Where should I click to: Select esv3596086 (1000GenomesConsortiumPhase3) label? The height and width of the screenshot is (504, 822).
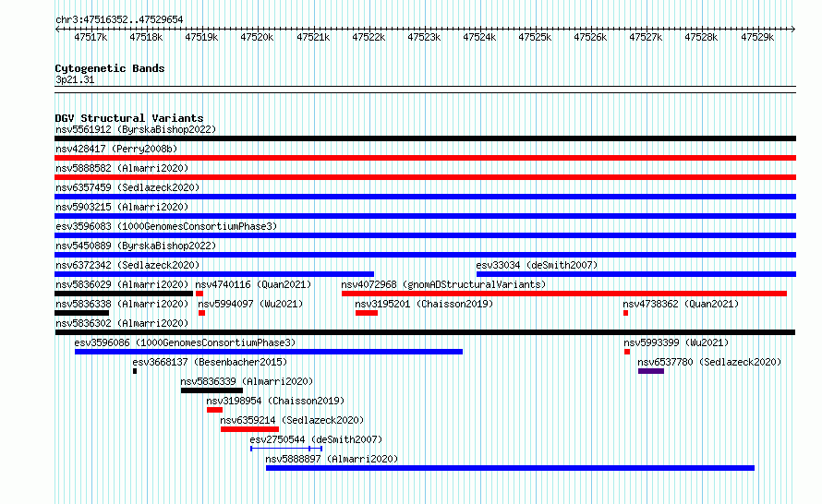185,342
